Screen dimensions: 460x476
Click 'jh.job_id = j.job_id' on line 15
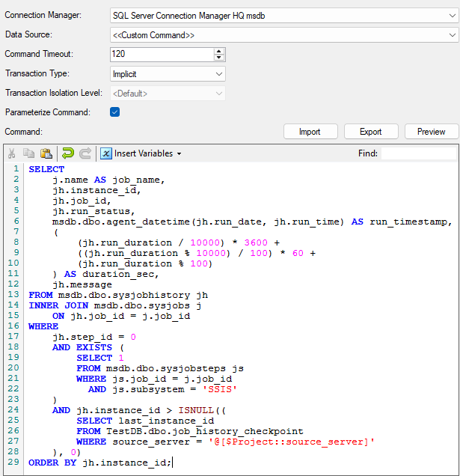130,316
